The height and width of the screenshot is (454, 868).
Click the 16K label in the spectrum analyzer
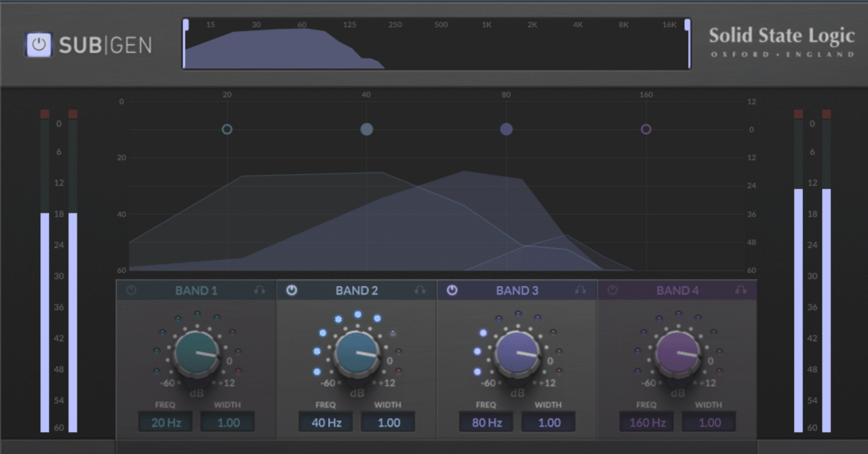tap(669, 25)
